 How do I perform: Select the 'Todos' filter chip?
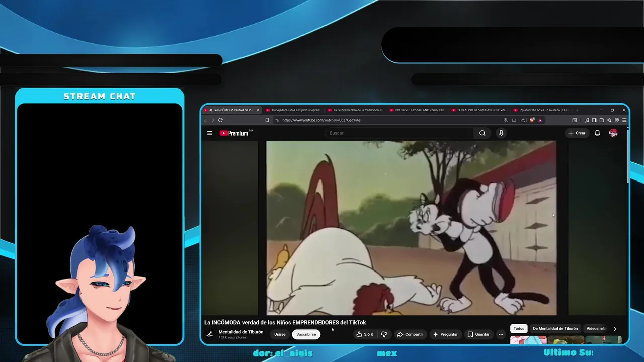point(519,329)
